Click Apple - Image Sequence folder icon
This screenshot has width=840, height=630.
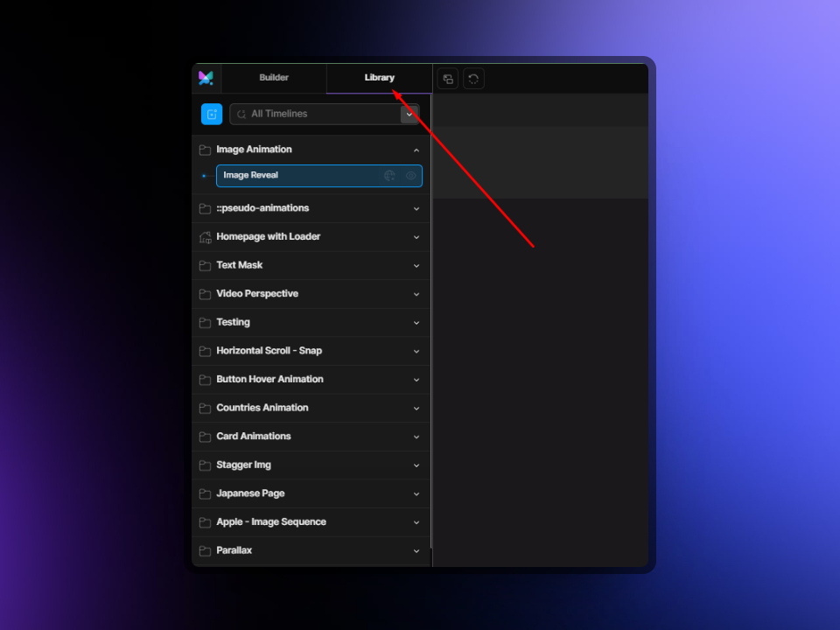tap(205, 522)
